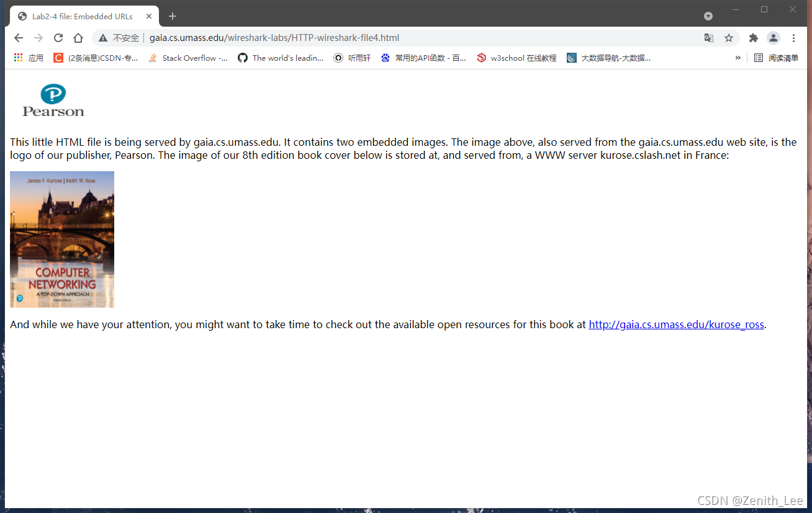The height and width of the screenshot is (513, 812).
Task: Click the Pearson logo image
Action: (x=53, y=100)
